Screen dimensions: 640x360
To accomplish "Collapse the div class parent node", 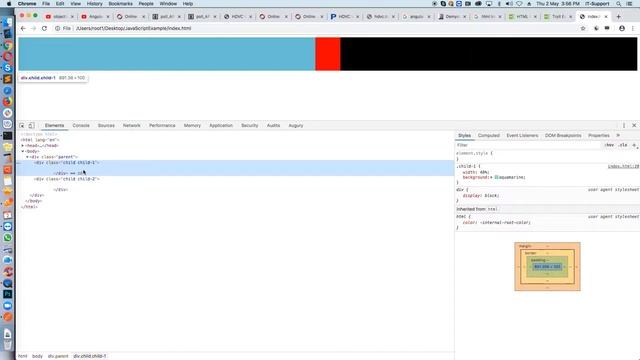I will (x=27, y=157).
